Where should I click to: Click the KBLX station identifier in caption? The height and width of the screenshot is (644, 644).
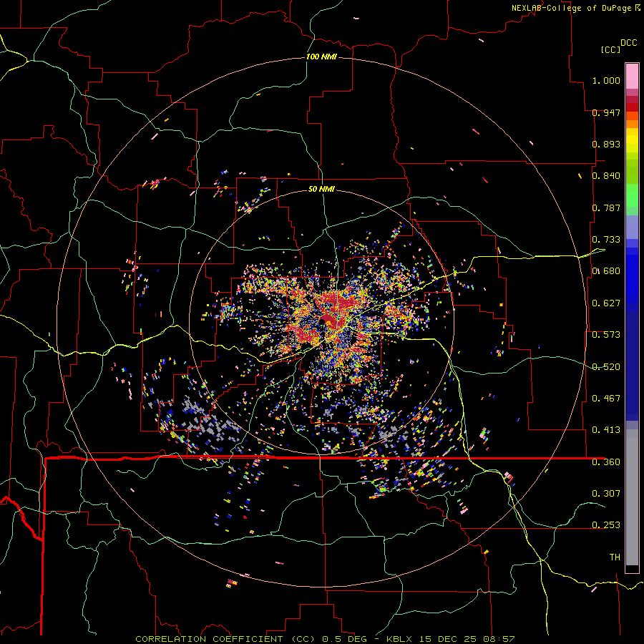400,639
